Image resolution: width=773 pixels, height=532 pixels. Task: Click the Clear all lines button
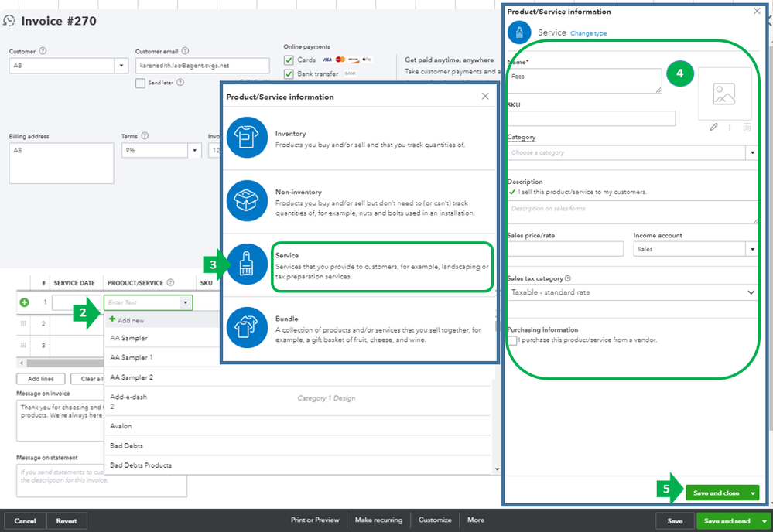(x=89, y=379)
